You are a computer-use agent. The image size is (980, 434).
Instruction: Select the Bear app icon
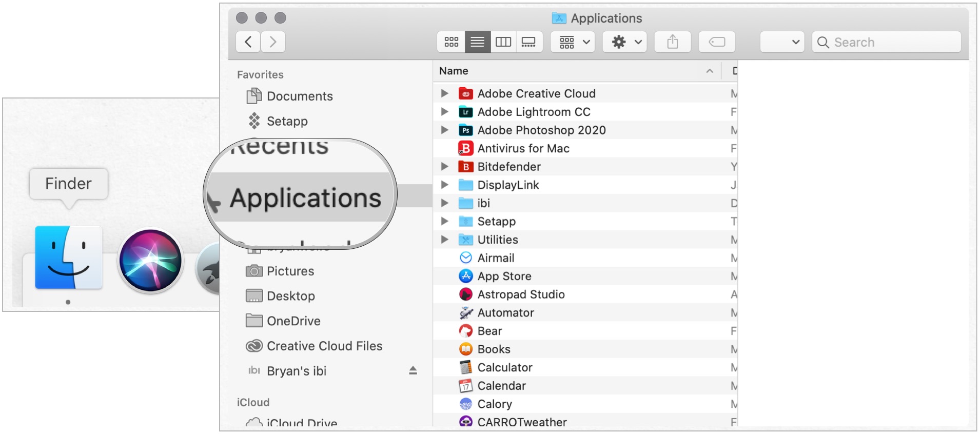point(466,331)
